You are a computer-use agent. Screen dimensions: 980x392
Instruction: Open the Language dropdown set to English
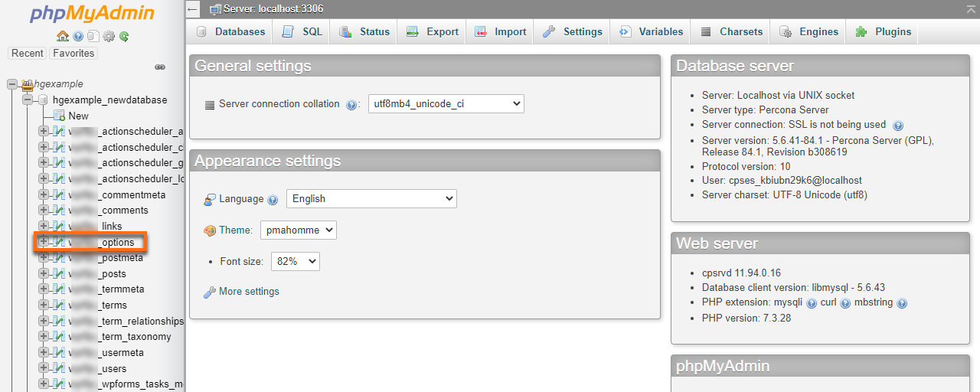[x=371, y=198]
